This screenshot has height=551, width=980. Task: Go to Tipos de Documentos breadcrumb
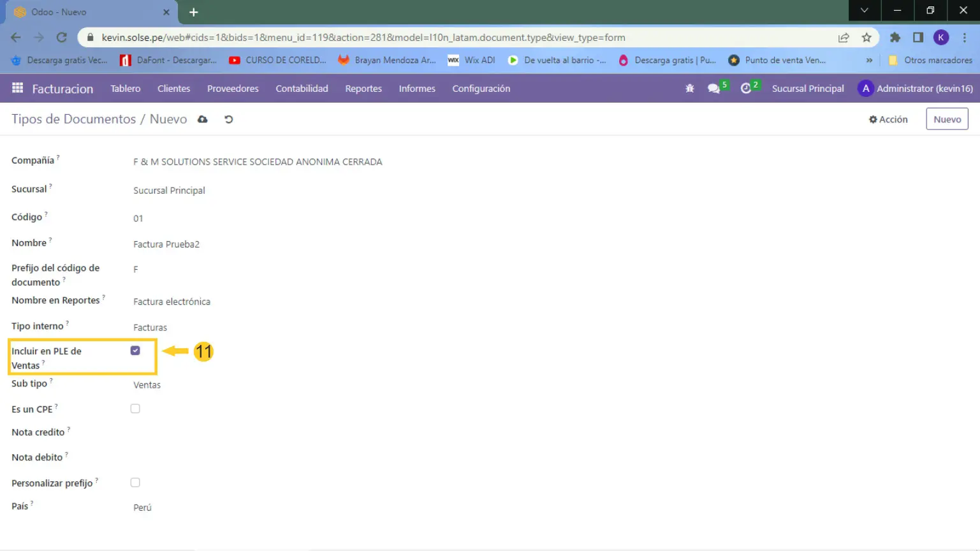pyautogui.click(x=73, y=119)
